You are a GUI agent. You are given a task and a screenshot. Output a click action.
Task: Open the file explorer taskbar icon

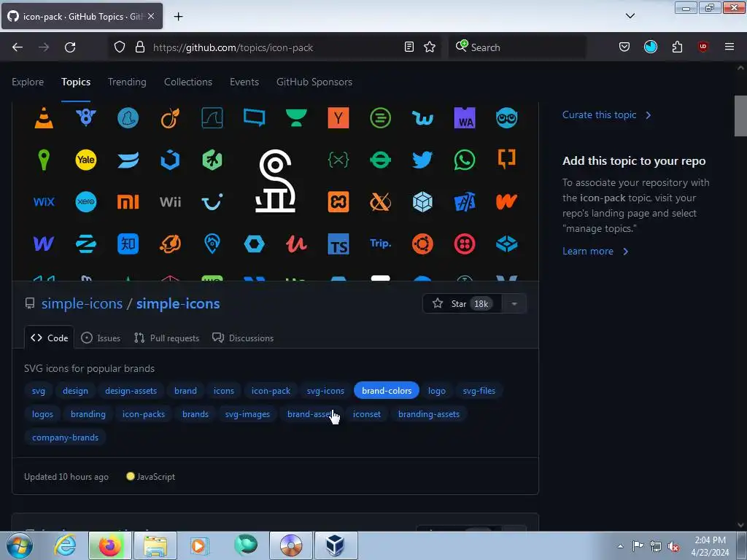155,545
